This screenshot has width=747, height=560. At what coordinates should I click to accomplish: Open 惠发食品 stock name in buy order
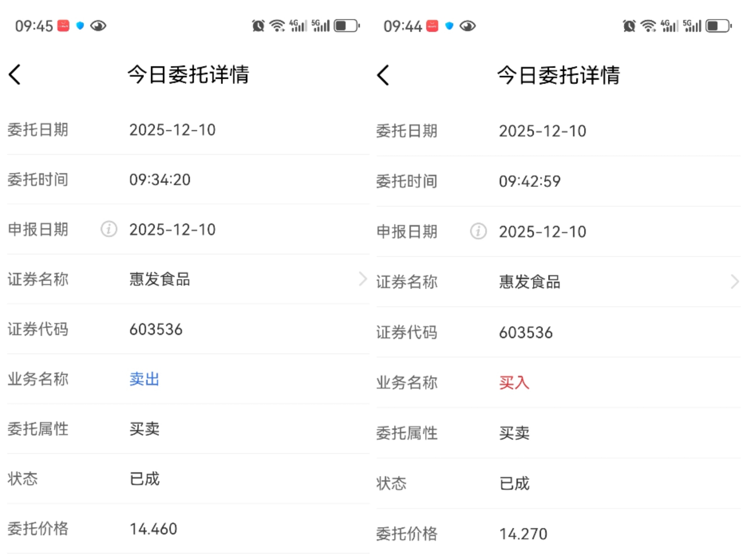click(x=529, y=281)
